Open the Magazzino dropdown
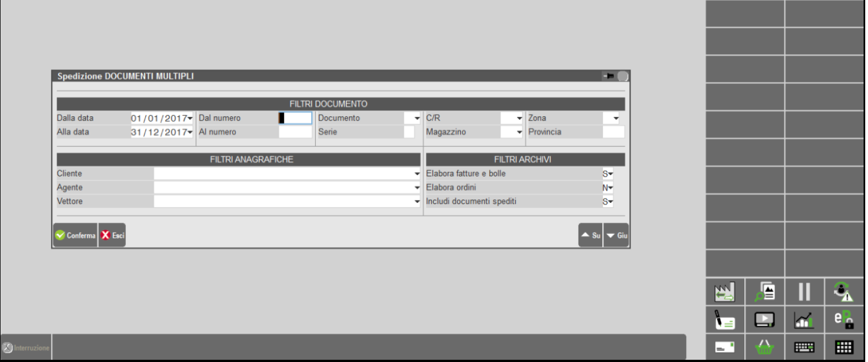This screenshot has width=868, height=362. (x=519, y=132)
